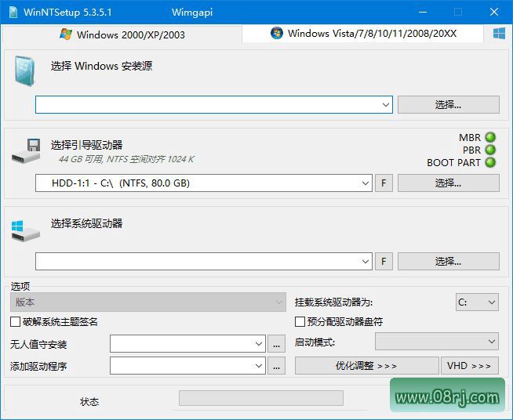This screenshot has width=513, height=420.
Task: Click 选择... button for system drive
Action: (449, 261)
